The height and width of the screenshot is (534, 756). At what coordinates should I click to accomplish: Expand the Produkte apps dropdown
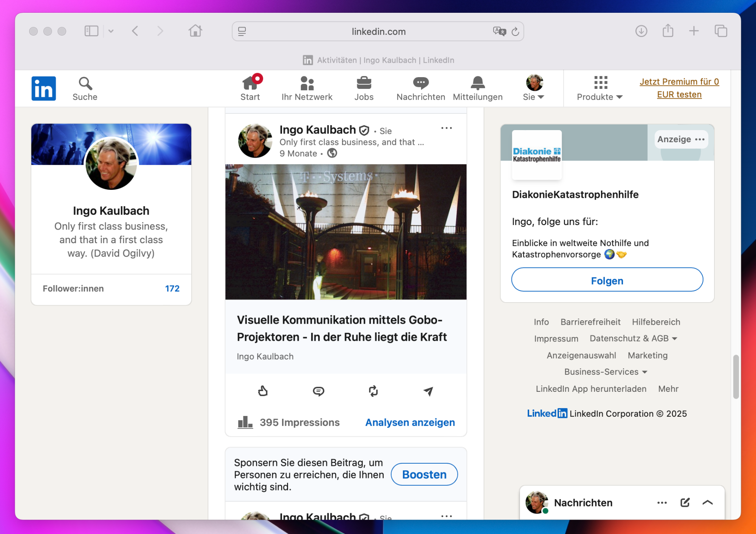(x=600, y=88)
